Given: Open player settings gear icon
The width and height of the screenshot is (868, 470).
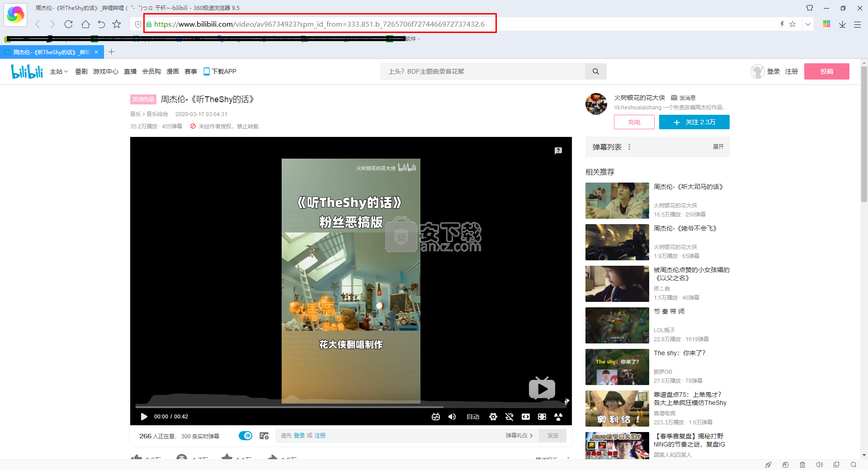Looking at the screenshot, I should [x=493, y=417].
